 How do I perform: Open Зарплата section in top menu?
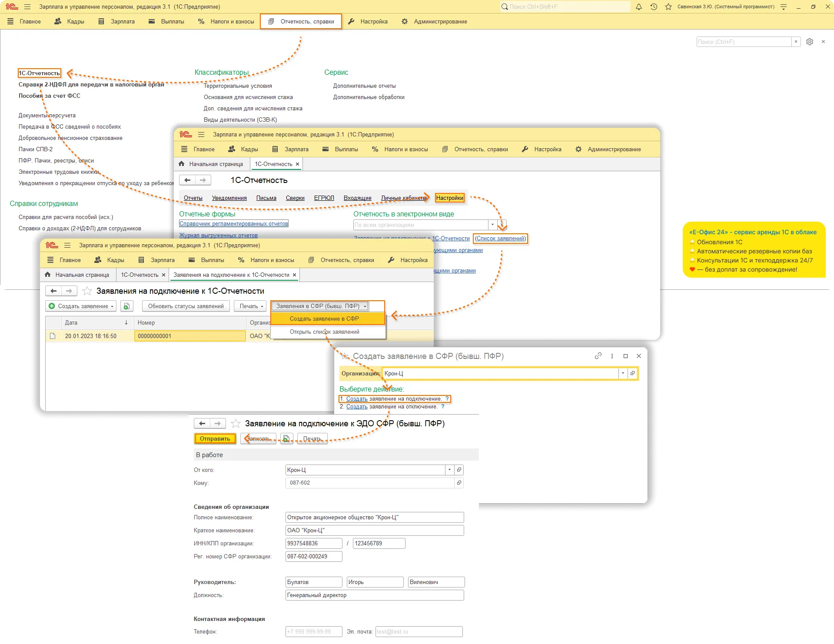click(x=116, y=21)
